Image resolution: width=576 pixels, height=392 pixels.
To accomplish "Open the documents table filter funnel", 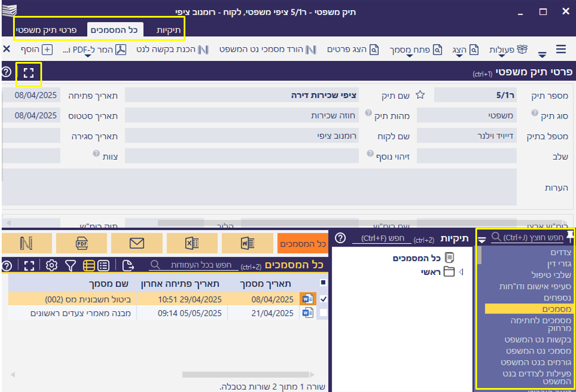I will [70, 265].
